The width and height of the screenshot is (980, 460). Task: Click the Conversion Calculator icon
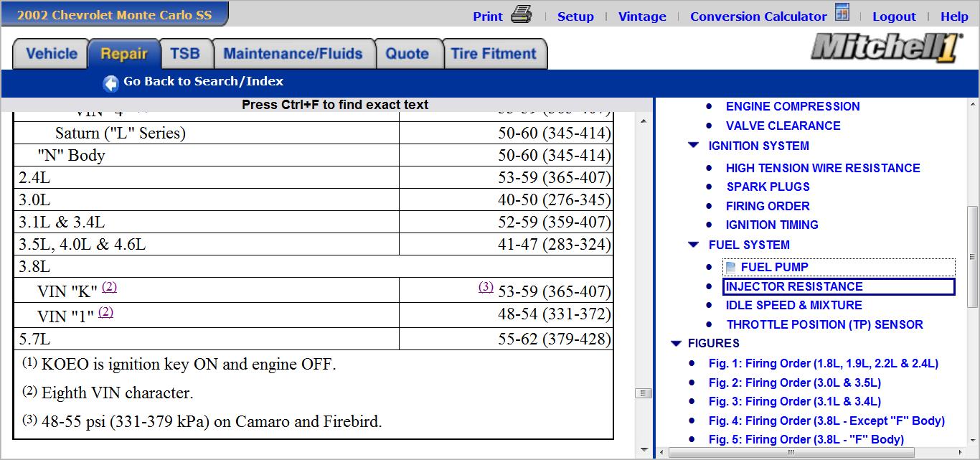pyautogui.click(x=842, y=13)
